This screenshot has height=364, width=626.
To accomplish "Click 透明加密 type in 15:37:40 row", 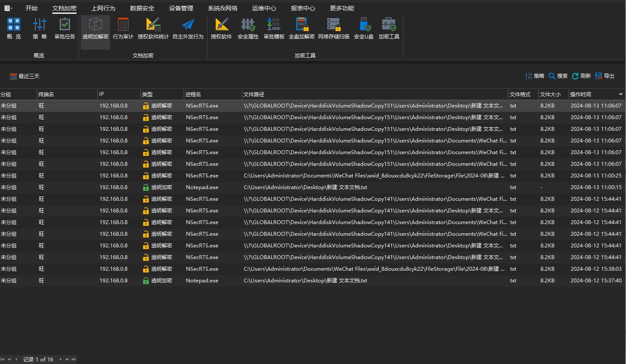I will point(162,281).
